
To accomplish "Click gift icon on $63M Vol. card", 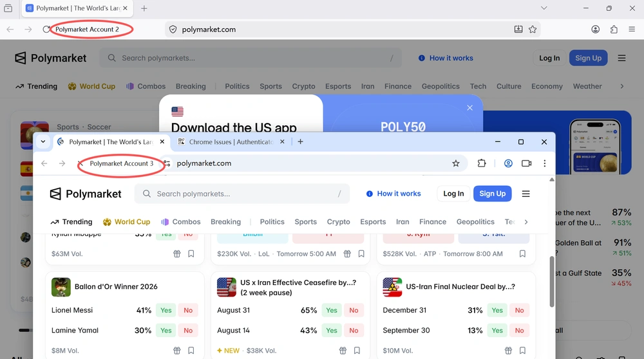I will 177,253.
